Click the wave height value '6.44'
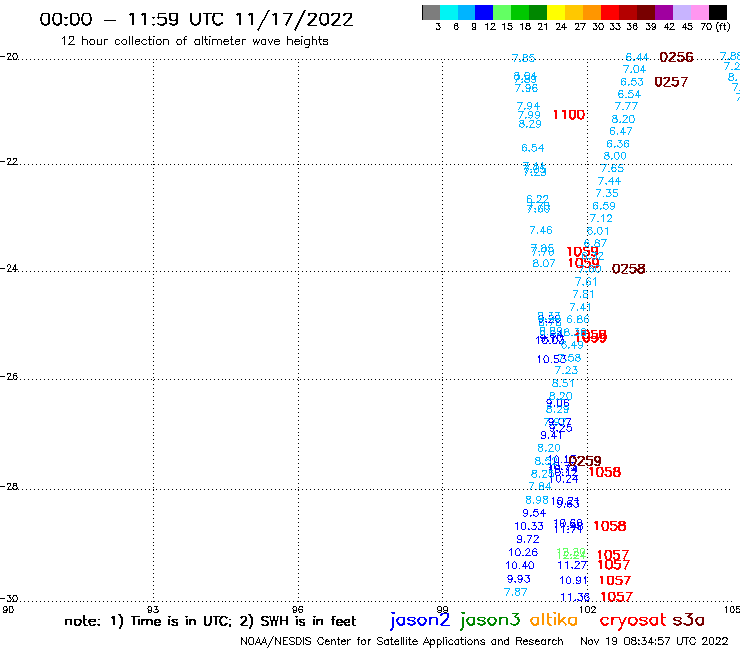Viewport: 740px width, 650px height. [637, 57]
